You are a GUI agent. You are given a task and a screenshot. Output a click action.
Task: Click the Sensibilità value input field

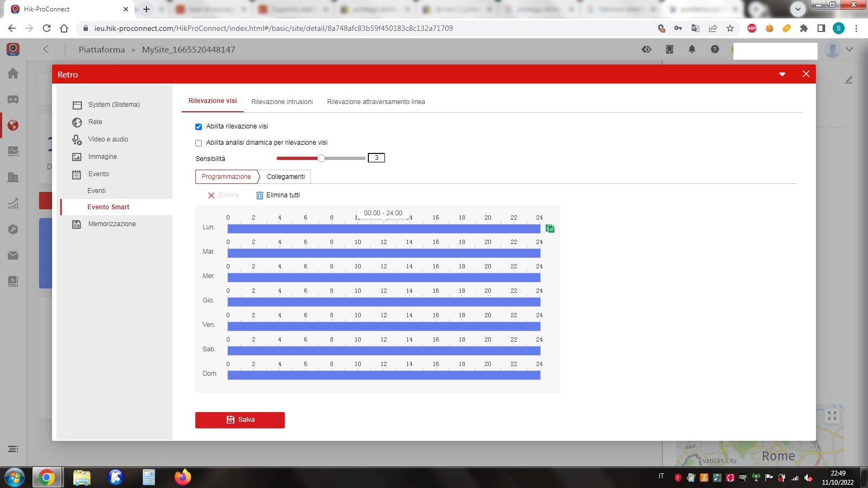coord(376,158)
